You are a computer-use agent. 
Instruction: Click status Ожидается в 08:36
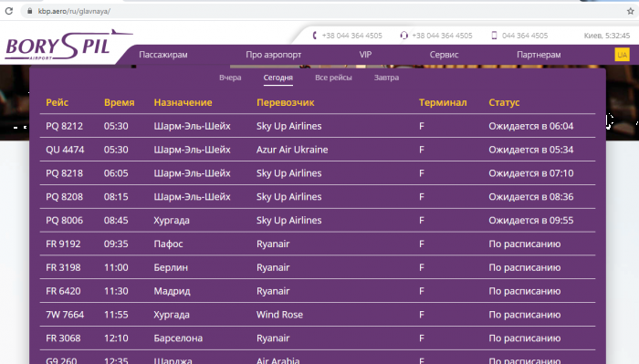pos(531,197)
